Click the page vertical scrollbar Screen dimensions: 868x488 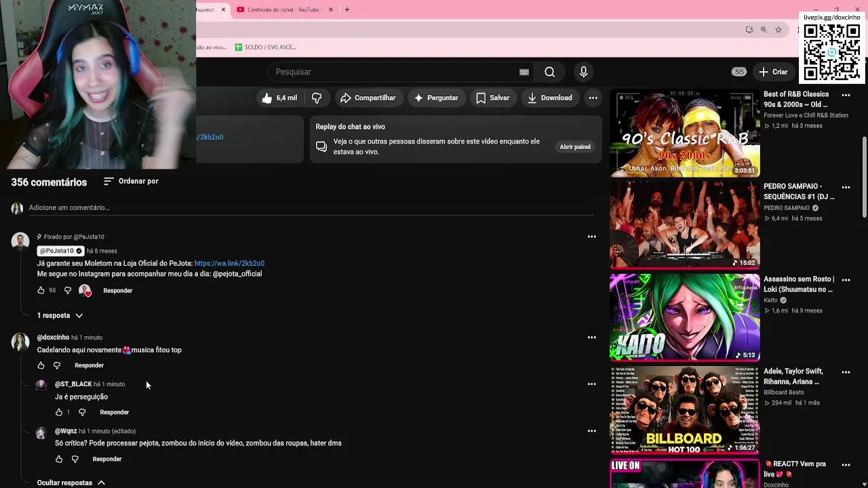(865, 176)
